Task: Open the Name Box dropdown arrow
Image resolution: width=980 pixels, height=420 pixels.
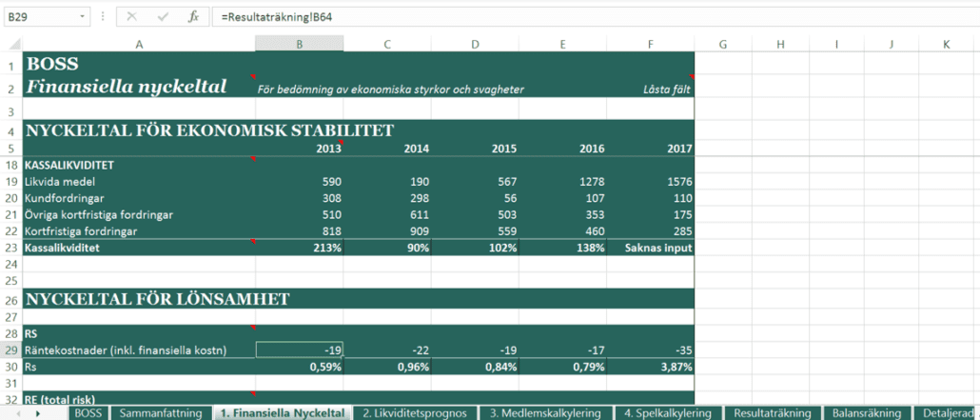Action: click(82, 17)
